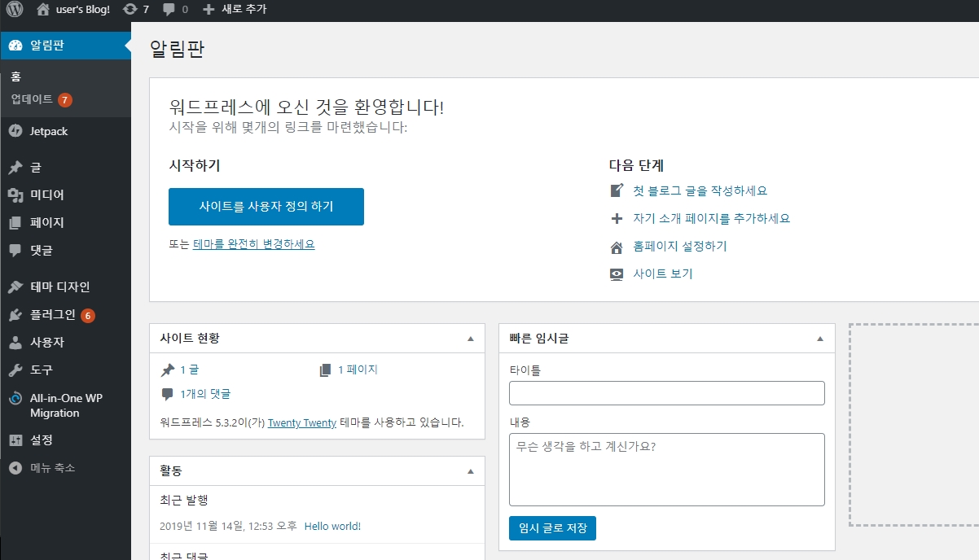Viewport: 979px width, 560px height.
Task: Follow the 사이트 보기 link
Action: point(663,274)
